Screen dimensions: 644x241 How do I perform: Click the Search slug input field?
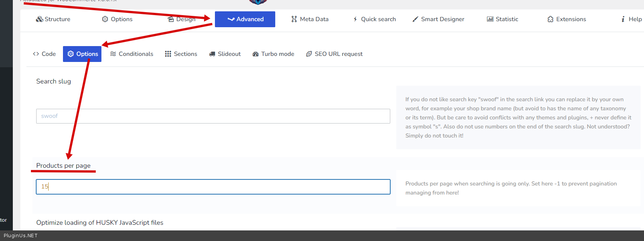tap(213, 116)
